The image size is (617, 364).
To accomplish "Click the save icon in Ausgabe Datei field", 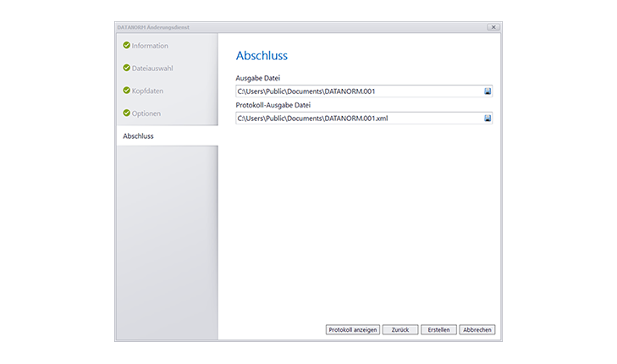I will click(488, 91).
